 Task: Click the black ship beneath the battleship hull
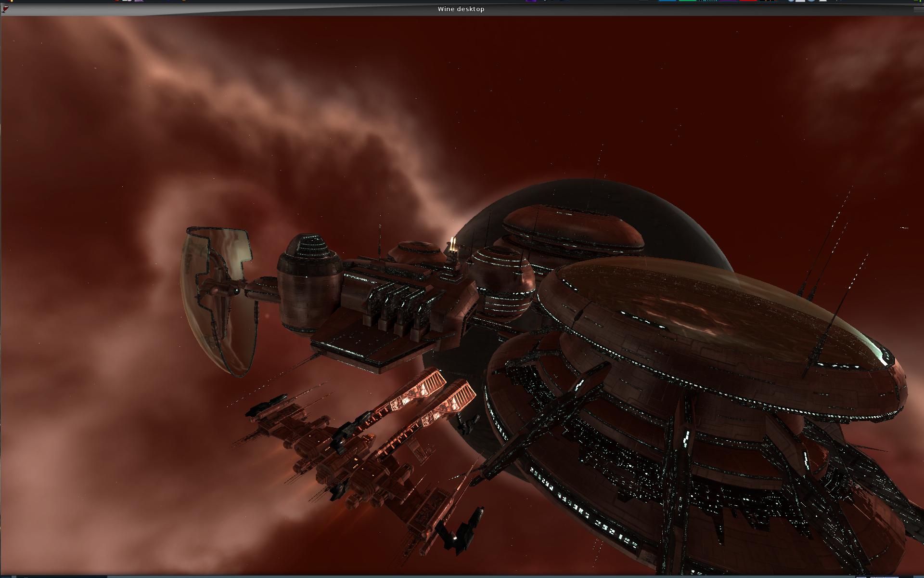[337, 491]
